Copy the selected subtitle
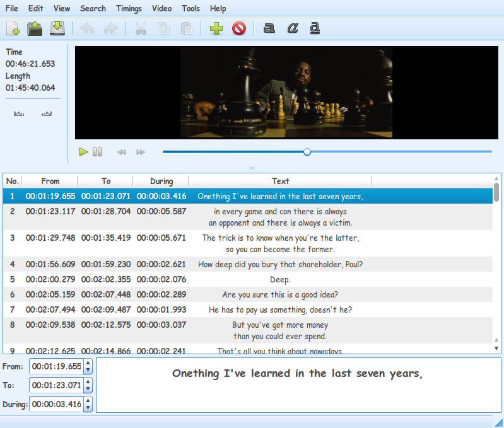Viewport: 504px width, 428px height. (163, 28)
